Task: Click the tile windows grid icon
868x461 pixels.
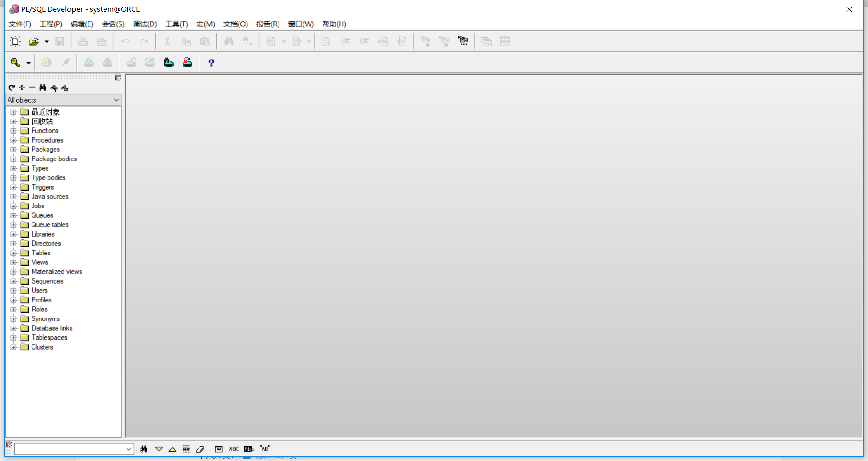Action: pos(505,41)
